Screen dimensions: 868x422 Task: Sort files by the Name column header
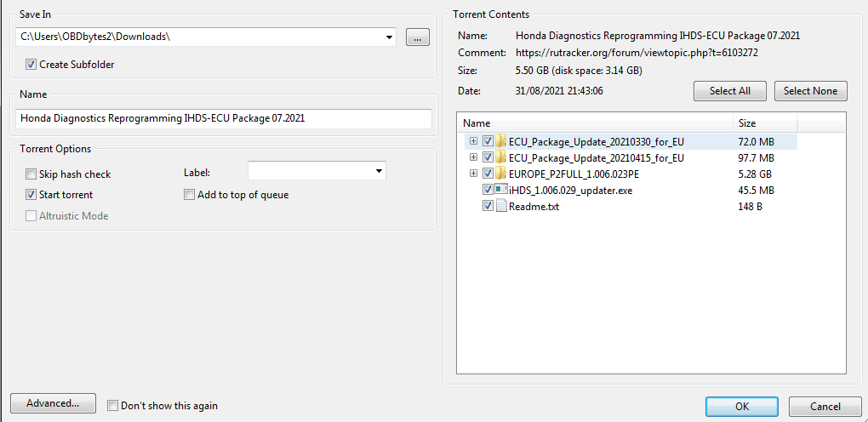pyautogui.click(x=595, y=123)
